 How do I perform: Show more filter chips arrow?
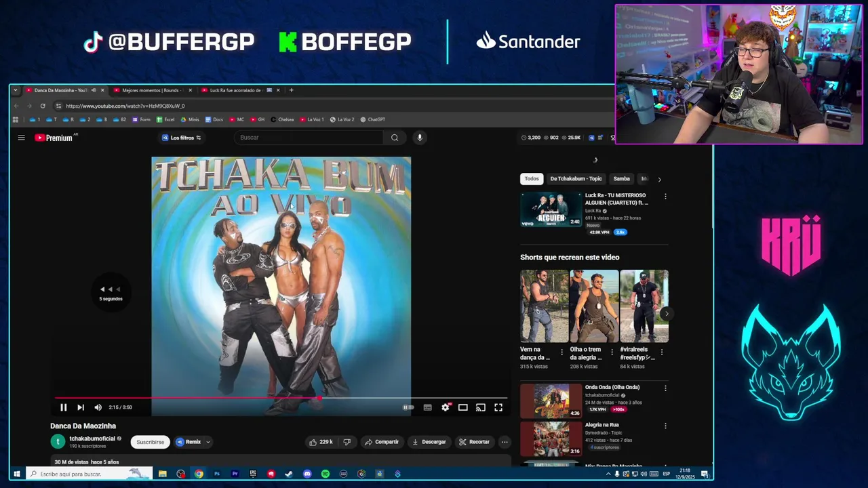tap(659, 180)
